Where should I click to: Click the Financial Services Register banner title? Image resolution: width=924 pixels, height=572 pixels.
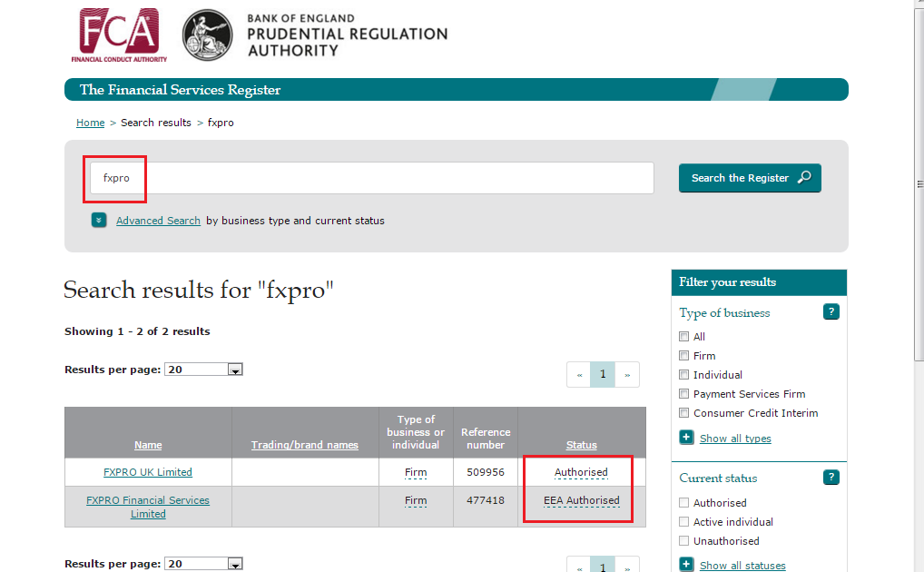[180, 90]
